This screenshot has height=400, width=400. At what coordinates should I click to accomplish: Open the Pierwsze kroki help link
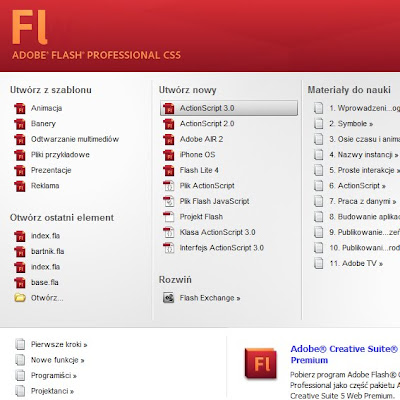[x=59, y=344]
